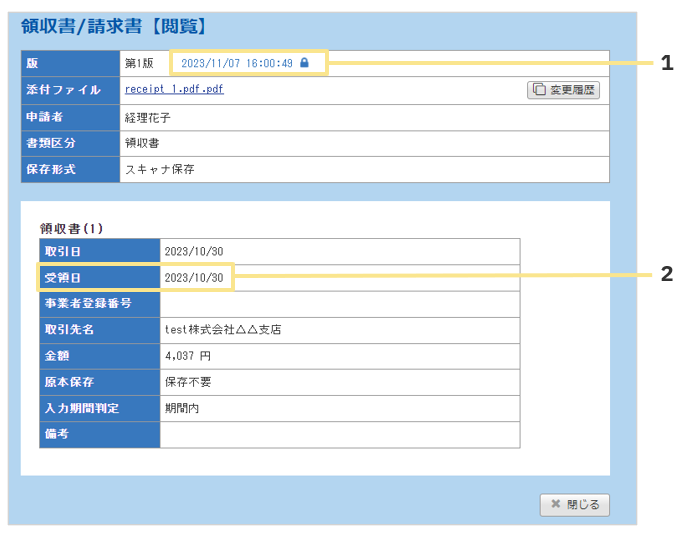686x534 pixels.
Task: Click the 保存不要 value in 原本保存
Action: tap(188, 381)
